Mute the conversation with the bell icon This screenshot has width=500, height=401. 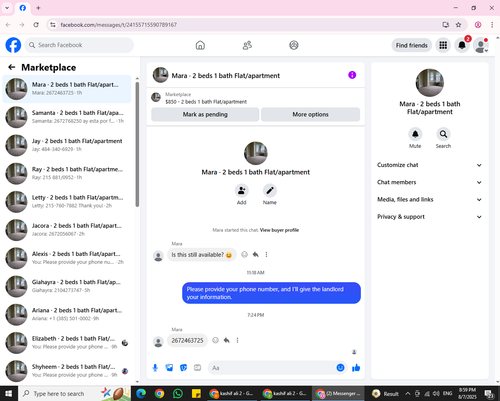[x=415, y=134]
